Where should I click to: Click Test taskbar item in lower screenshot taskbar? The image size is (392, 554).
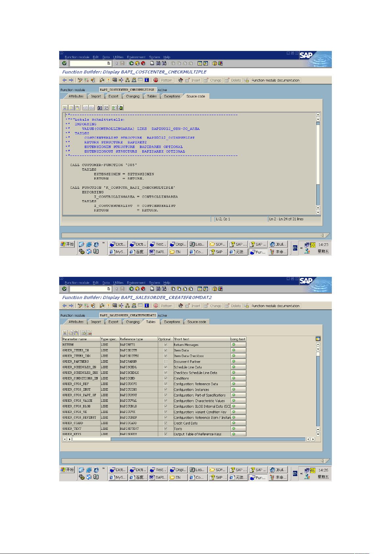158,470
